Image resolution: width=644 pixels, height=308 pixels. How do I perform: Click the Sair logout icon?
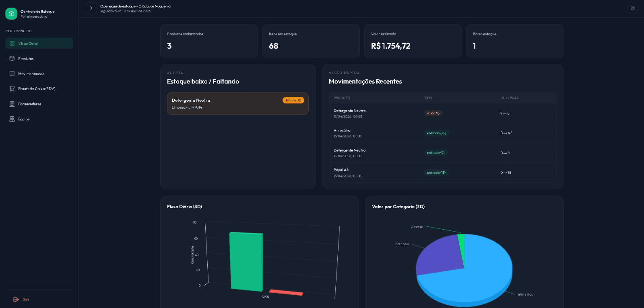click(x=16, y=300)
